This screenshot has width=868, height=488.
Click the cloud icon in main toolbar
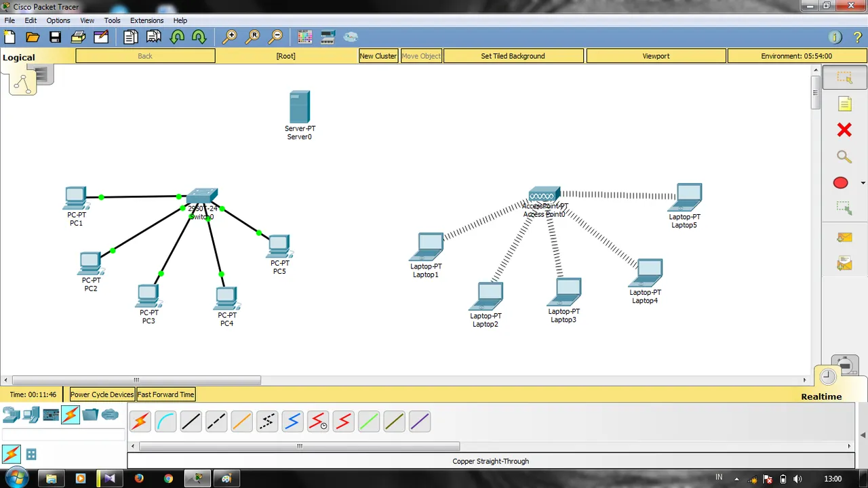pos(351,37)
